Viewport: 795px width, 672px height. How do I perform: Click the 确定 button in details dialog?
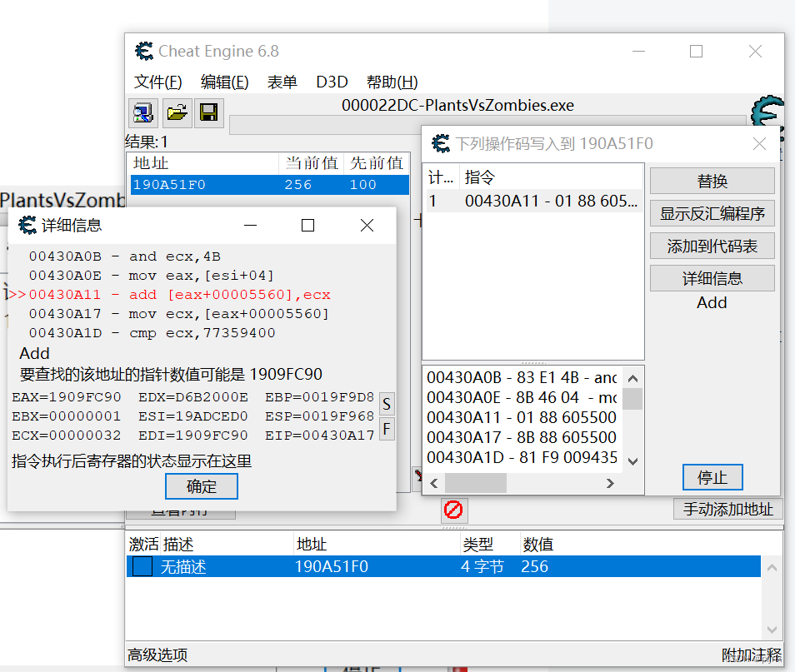pyautogui.click(x=202, y=486)
